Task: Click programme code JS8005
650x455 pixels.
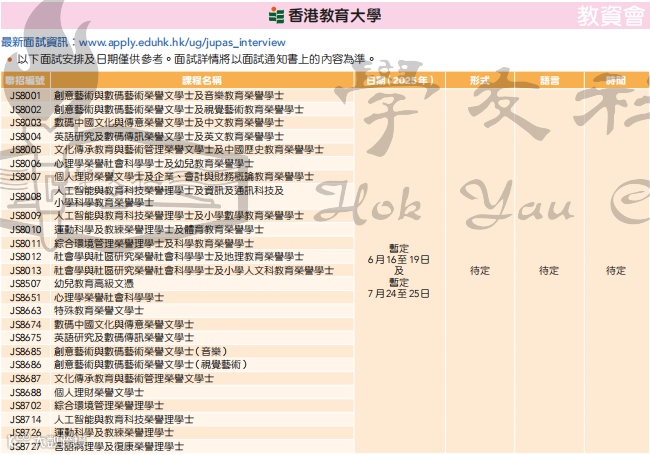Action: tap(25, 150)
